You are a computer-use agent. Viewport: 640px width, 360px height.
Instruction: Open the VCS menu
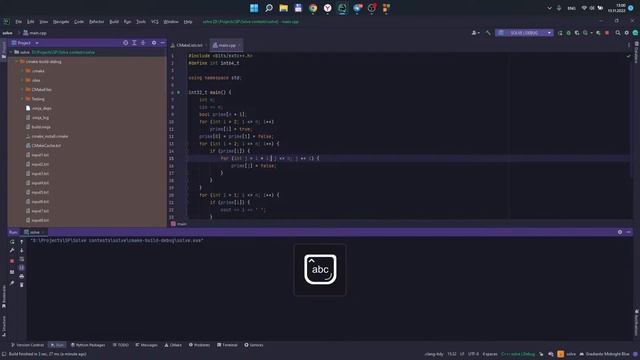coord(155,22)
